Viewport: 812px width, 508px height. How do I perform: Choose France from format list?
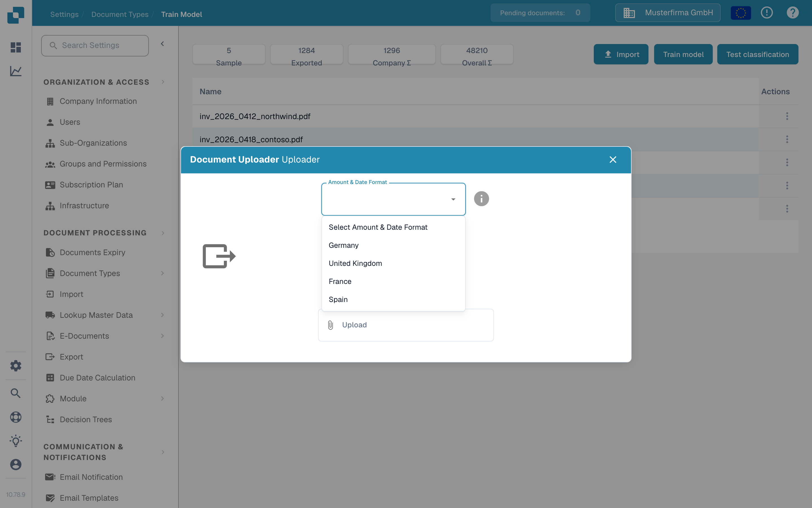[x=393, y=282]
